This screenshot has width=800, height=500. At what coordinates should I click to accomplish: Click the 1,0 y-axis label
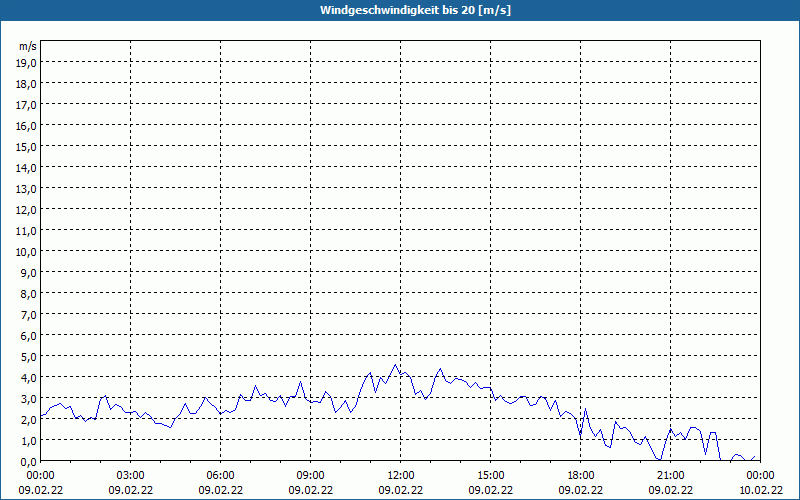pos(29,441)
